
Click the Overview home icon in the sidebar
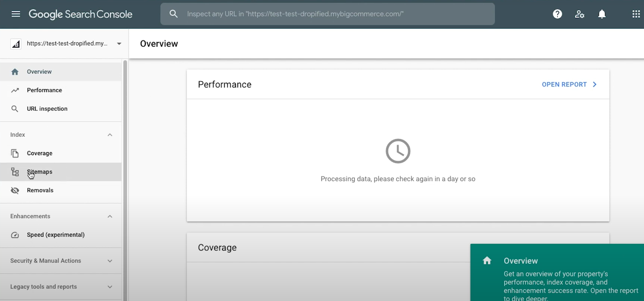(15, 72)
